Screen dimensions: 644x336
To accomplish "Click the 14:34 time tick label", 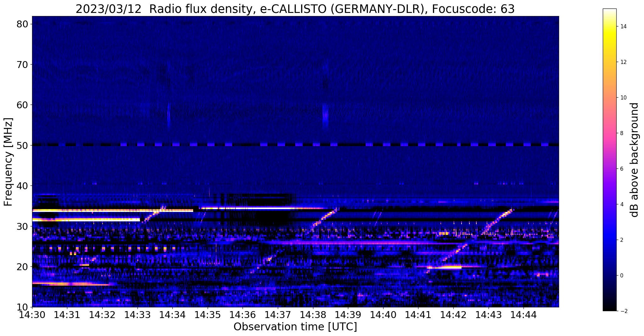I will (172, 315).
